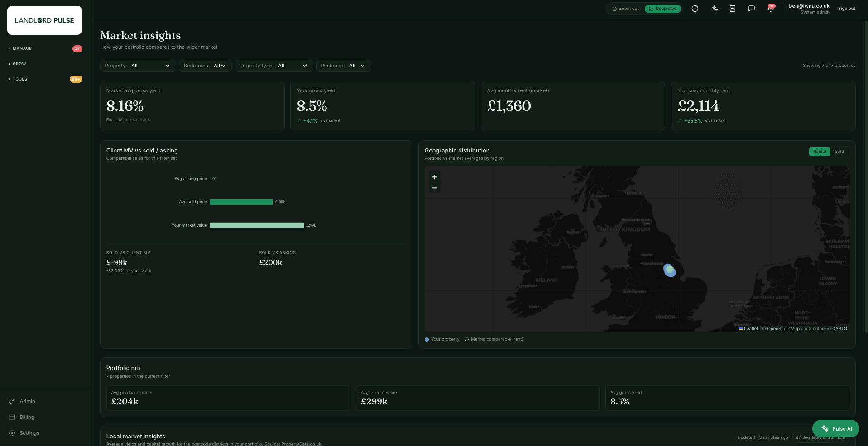Open the Postcode filter dropdown
868x446 pixels.
click(344, 66)
